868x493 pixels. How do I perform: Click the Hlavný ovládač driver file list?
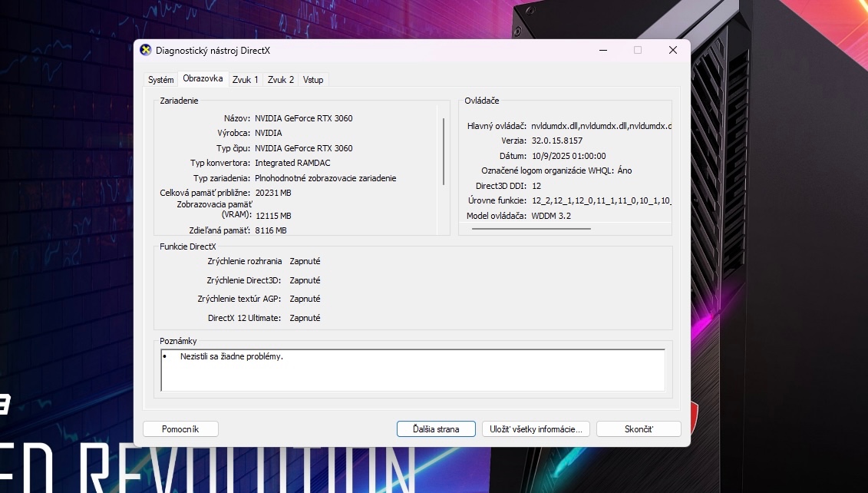(601, 126)
